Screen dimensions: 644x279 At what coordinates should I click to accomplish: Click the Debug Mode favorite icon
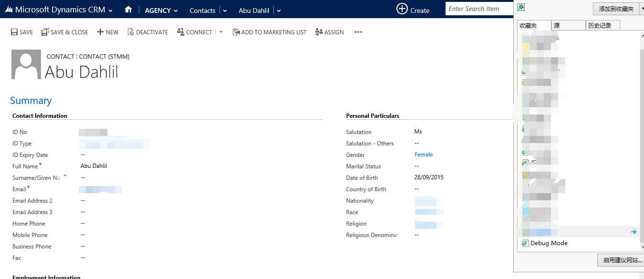pos(525,243)
